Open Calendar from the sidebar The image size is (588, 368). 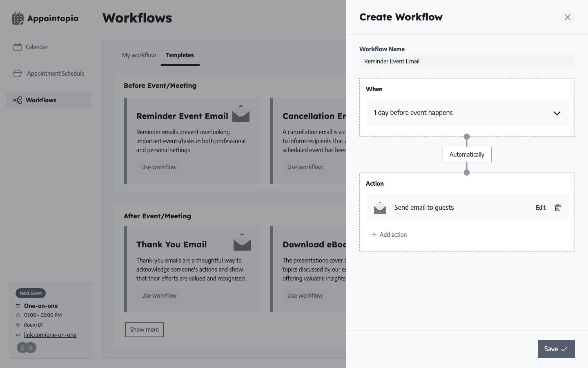(36, 47)
